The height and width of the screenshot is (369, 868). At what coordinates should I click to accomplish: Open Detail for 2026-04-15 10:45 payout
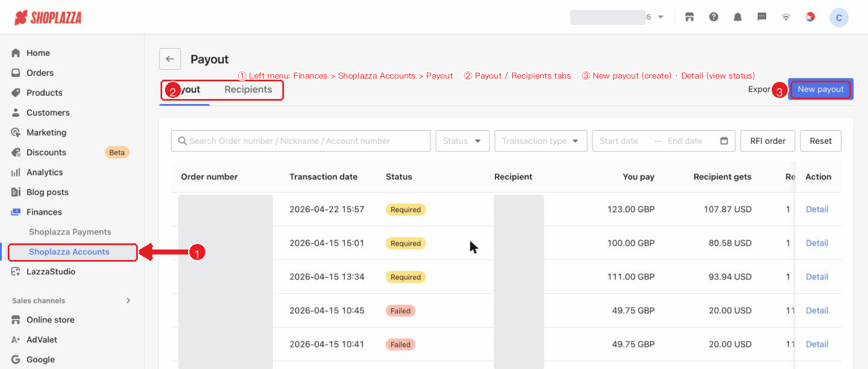tap(817, 311)
